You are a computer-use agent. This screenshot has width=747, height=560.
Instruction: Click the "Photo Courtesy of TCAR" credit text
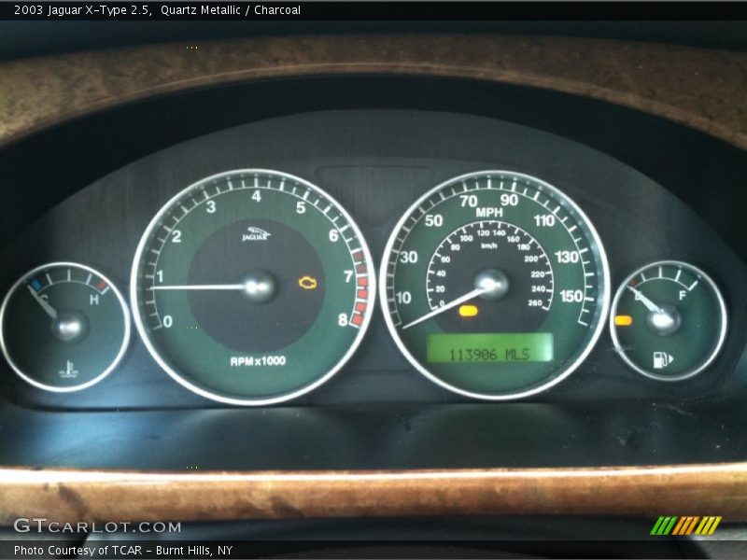78,550
